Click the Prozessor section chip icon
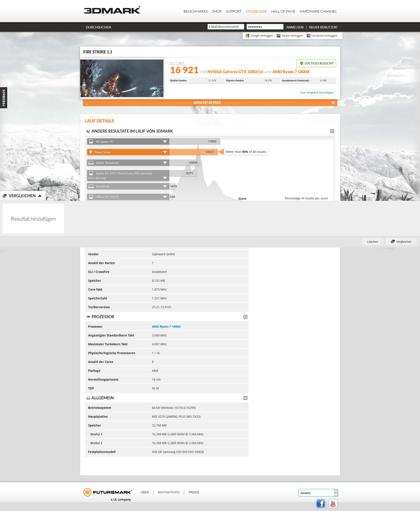The width and height of the screenshot is (420, 511). tap(88, 317)
